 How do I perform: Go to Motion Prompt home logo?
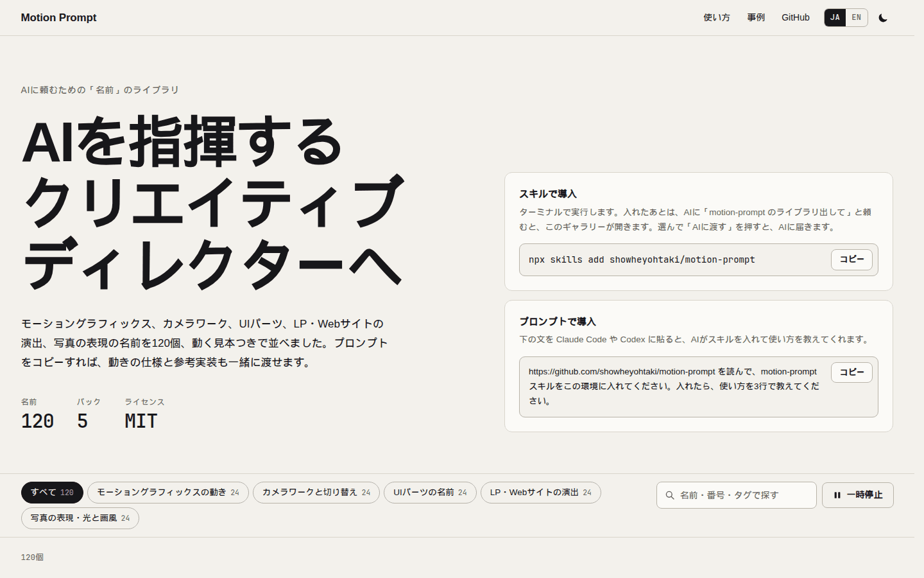tap(58, 18)
